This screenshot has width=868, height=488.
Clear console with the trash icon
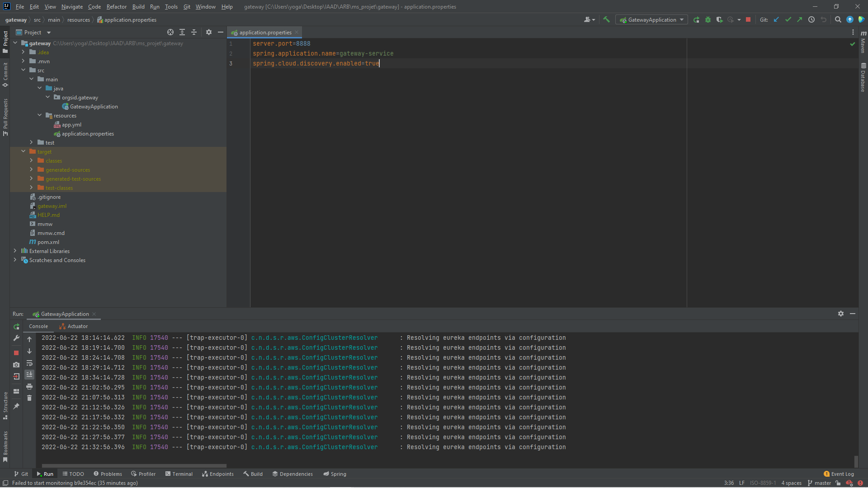(x=29, y=398)
